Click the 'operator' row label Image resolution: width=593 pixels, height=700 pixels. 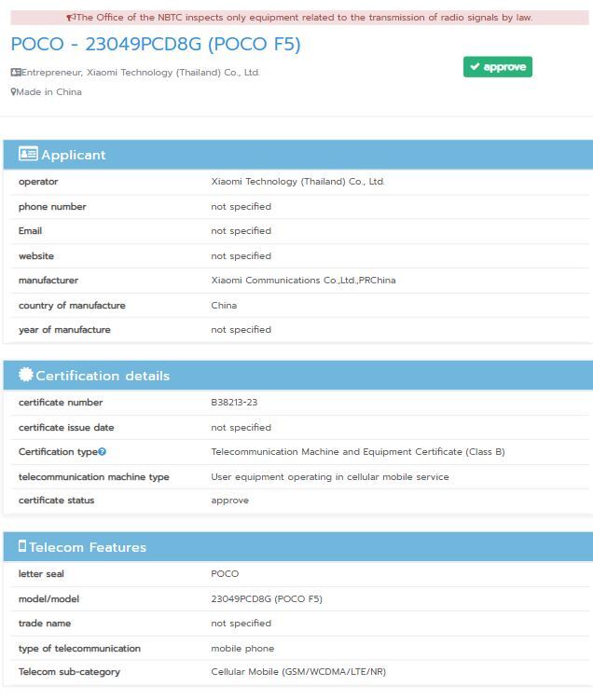click(x=38, y=182)
